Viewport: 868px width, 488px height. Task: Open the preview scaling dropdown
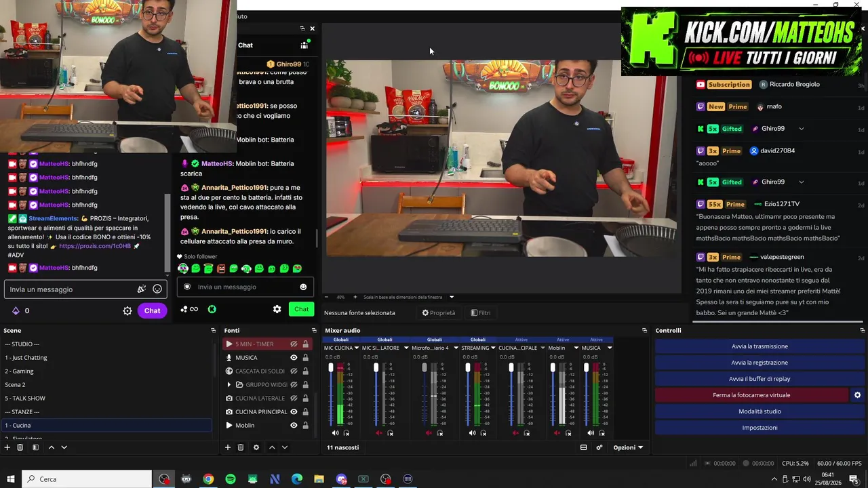(x=452, y=297)
